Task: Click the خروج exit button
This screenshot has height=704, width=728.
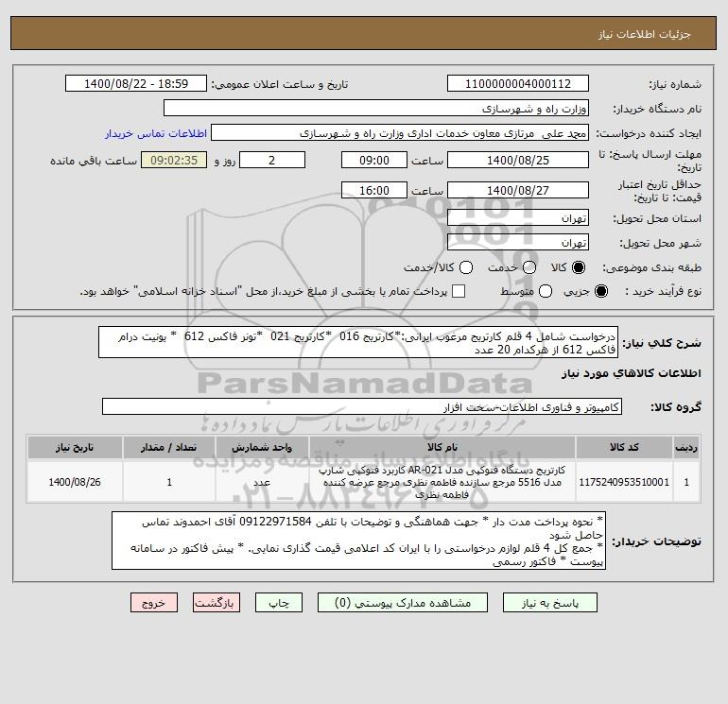Action: tap(154, 603)
